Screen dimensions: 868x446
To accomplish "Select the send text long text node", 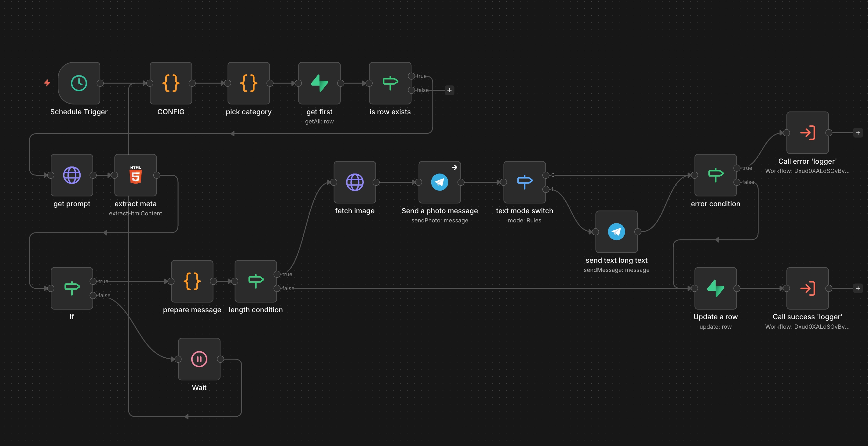I will point(616,232).
